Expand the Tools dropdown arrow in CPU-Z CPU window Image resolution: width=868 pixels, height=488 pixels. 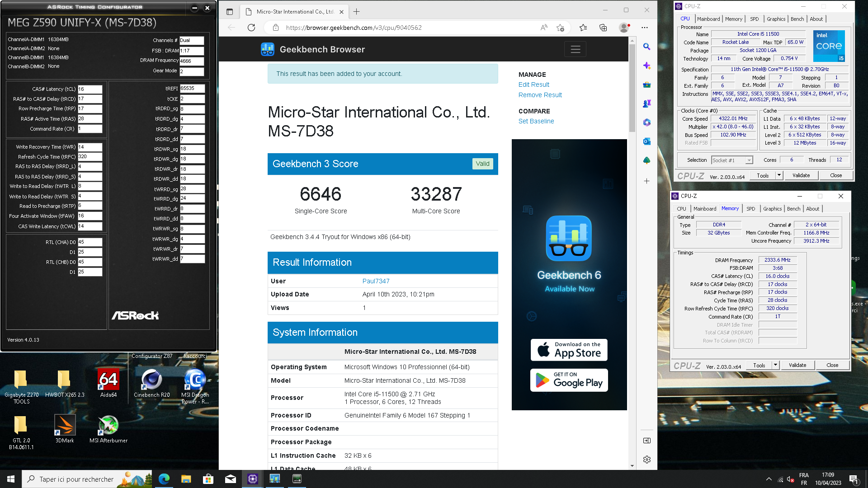[779, 175]
